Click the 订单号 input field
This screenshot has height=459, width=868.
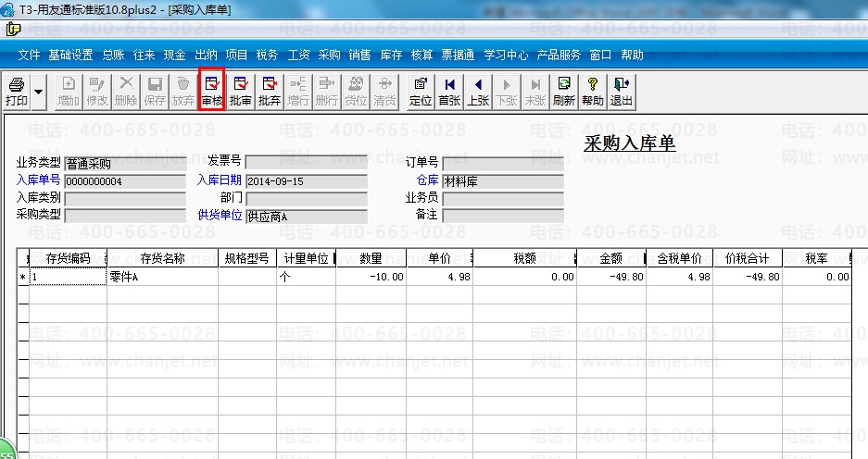[x=503, y=163]
